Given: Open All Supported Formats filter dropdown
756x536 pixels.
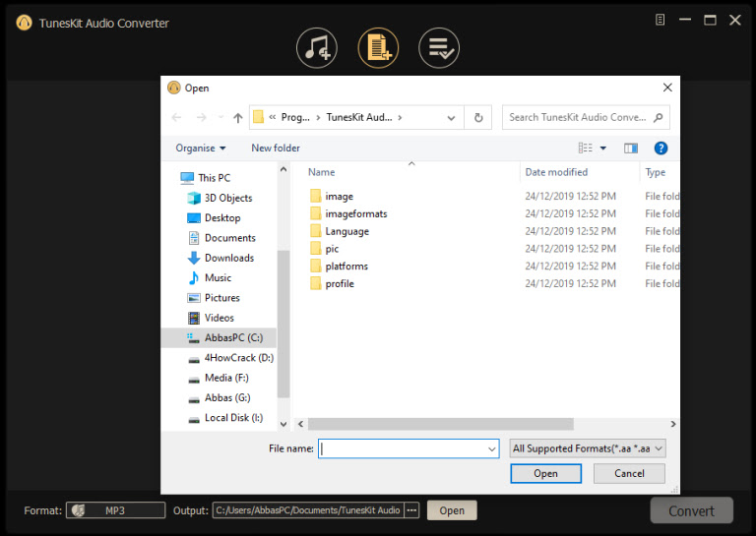Looking at the screenshot, I should pyautogui.click(x=588, y=448).
